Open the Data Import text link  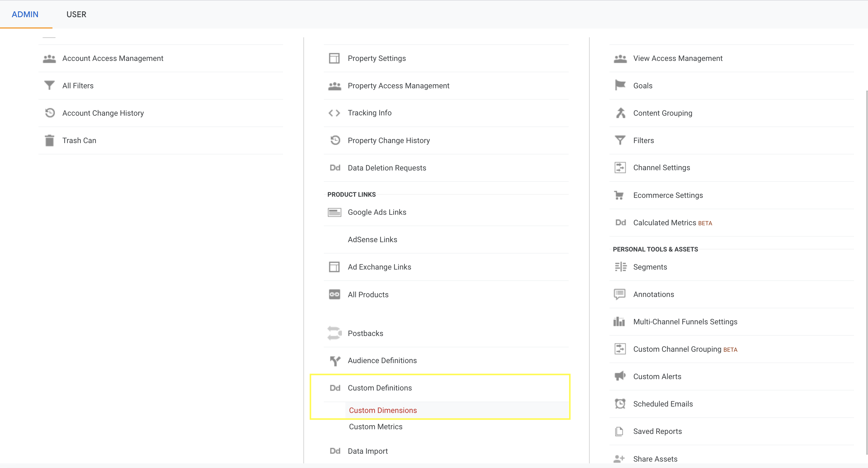(x=368, y=451)
